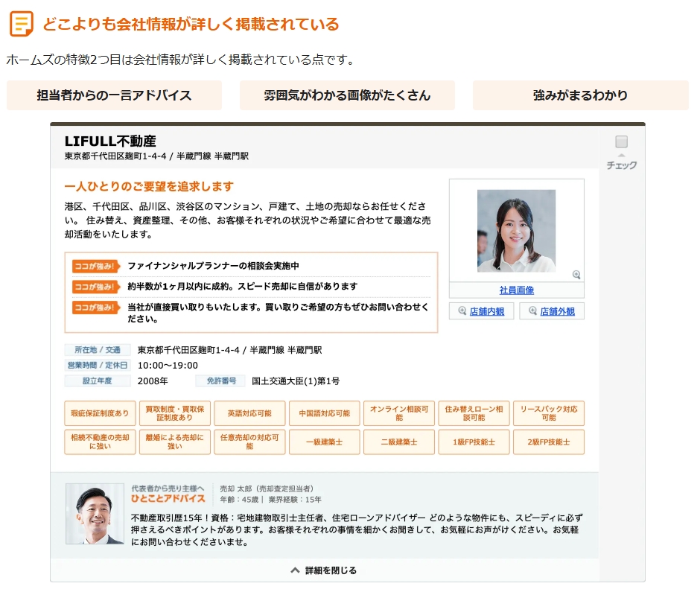Click the 離婚による売却に強い tag
This screenshot has height=592, width=700.
174,442
